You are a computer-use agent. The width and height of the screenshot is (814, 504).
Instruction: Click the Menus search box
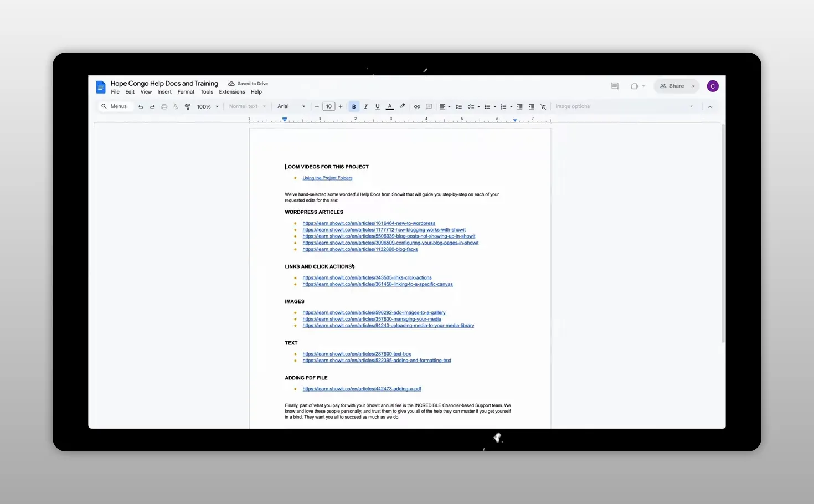tap(115, 106)
